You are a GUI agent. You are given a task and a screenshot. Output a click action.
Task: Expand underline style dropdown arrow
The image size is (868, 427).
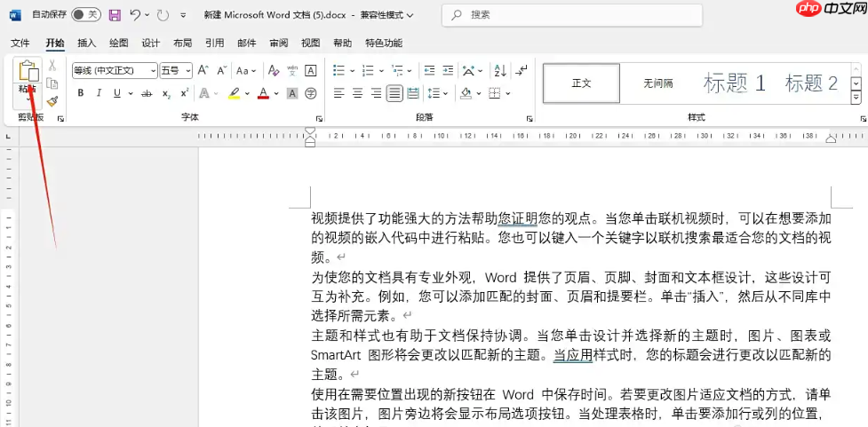point(131,93)
